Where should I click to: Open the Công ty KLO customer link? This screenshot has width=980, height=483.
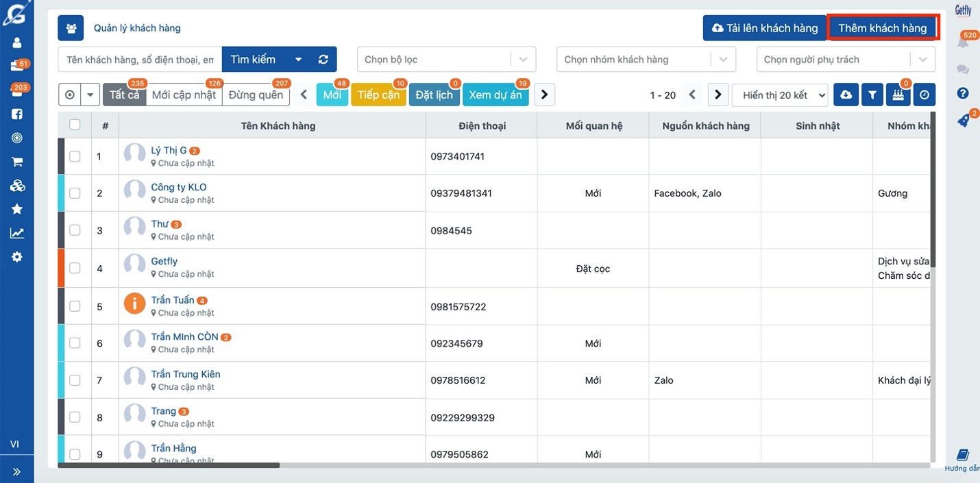click(x=178, y=187)
